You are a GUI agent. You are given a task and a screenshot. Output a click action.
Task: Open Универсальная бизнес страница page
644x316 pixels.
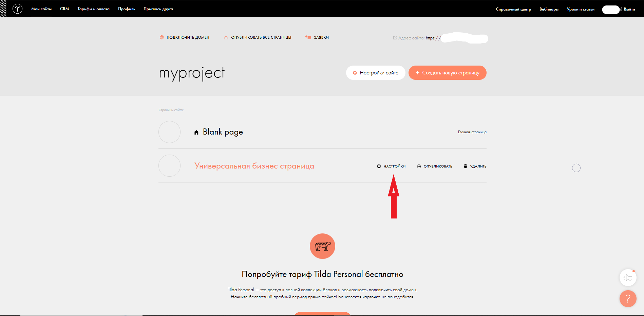254,166
